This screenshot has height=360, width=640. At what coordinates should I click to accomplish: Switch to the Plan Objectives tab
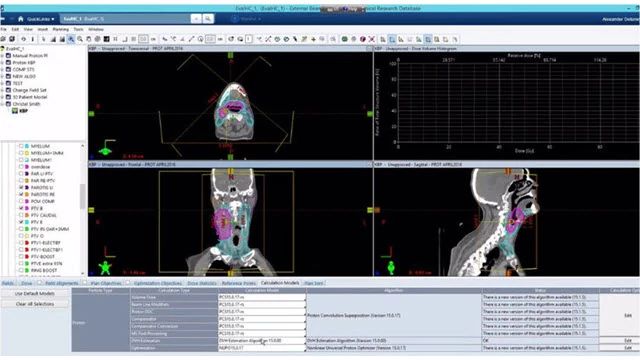coord(106,283)
